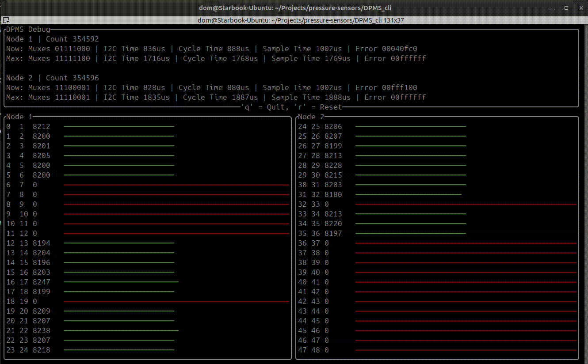Click the green bar for row 16 17
Viewport: 588px width, 364px height.
point(121,282)
